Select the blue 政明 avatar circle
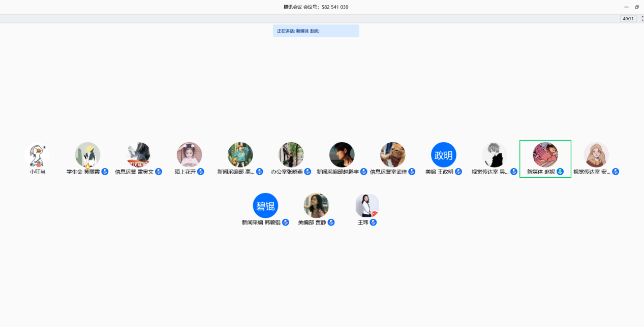 point(444,155)
